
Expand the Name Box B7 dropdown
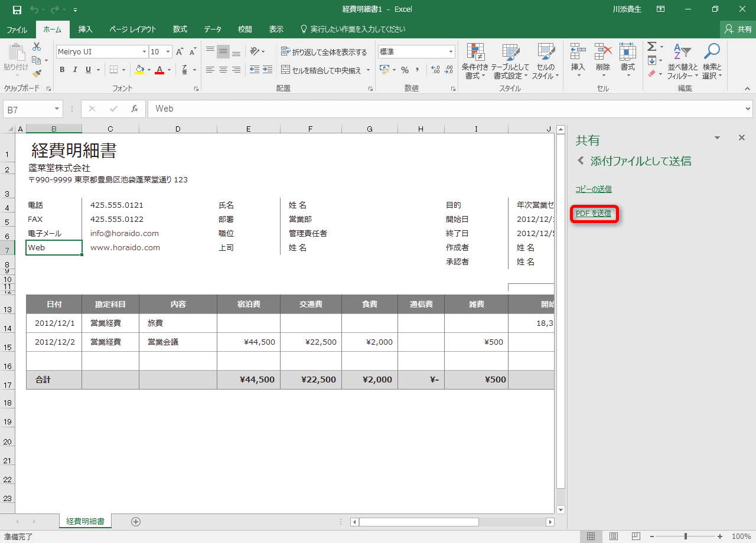(x=57, y=109)
